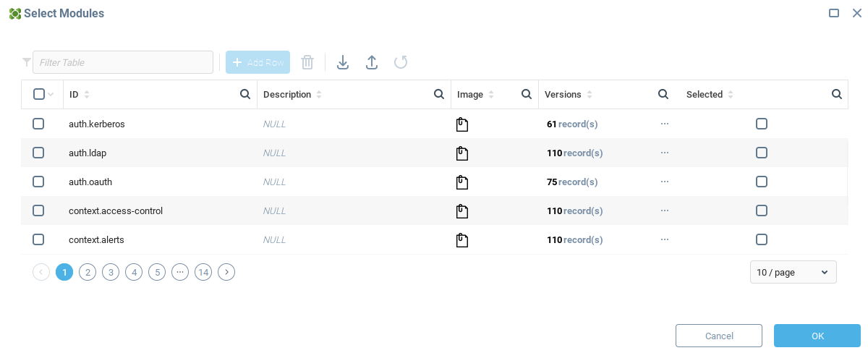868x353 pixels.
Task: Click the delete row trash icon
Action: 307,62
